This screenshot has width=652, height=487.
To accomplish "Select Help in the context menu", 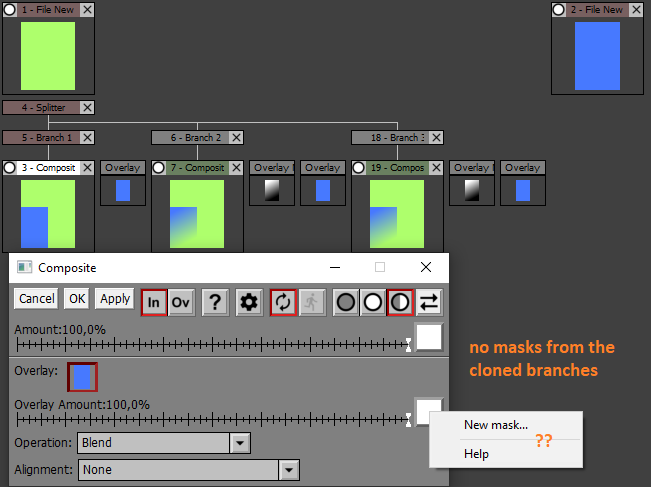I will 476,454.
